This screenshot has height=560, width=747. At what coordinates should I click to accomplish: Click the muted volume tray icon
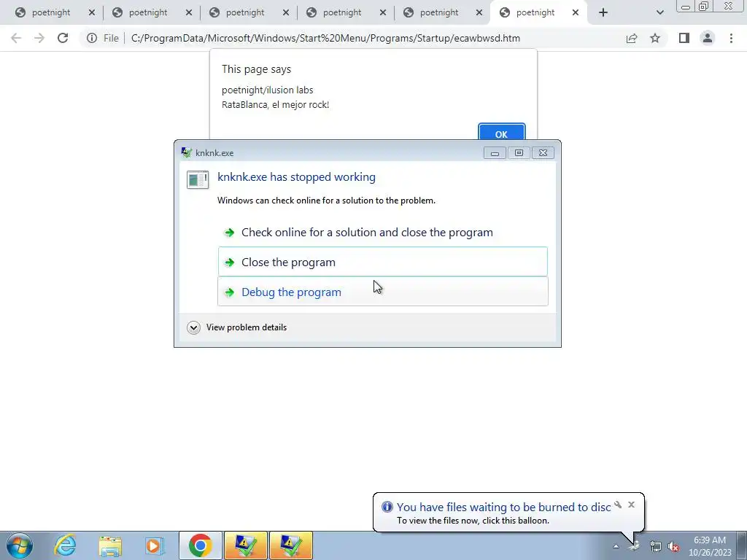click(x=673, y=547)
